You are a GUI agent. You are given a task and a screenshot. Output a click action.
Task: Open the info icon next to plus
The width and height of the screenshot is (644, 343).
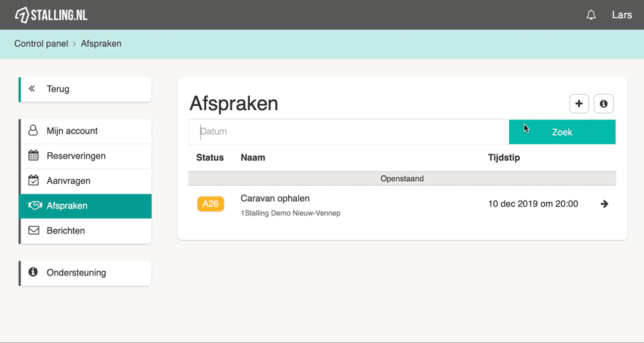(604, 104)
